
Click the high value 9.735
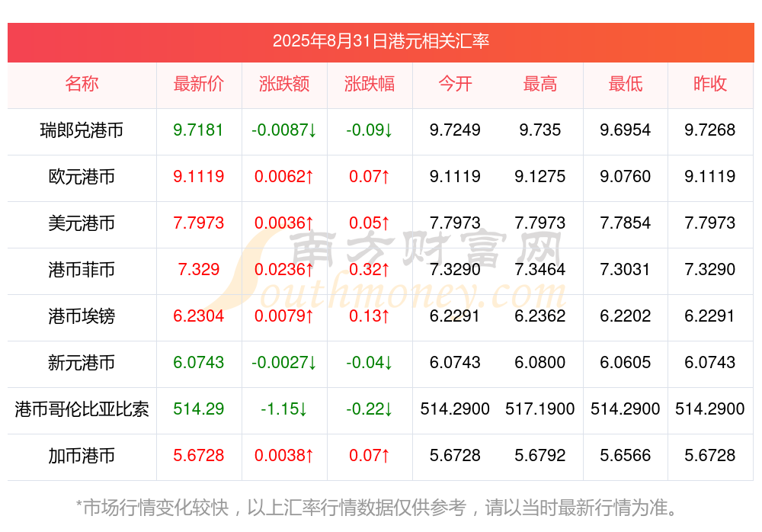click(x=540, y=130)
